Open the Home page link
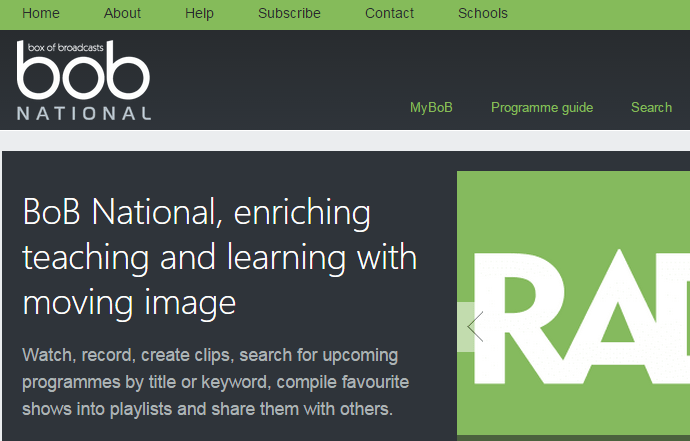This screenshot has height=441, width=690. [41, 14]
